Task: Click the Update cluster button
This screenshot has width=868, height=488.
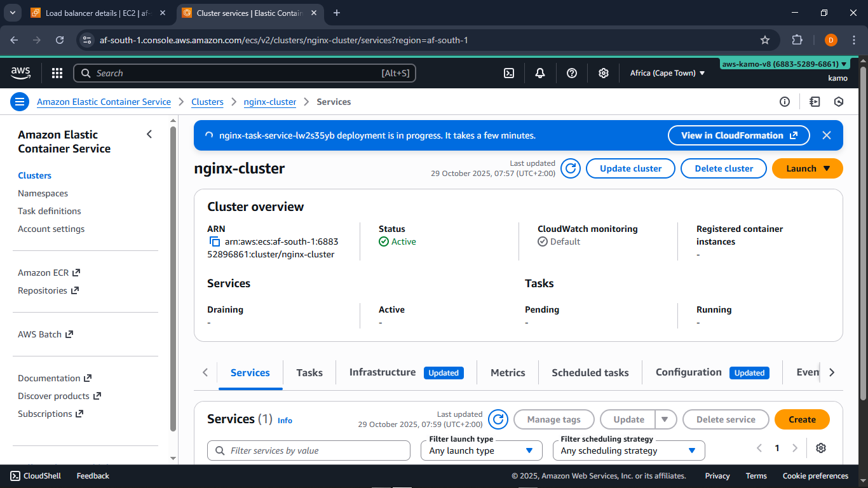Action: [x=630, y=168]
